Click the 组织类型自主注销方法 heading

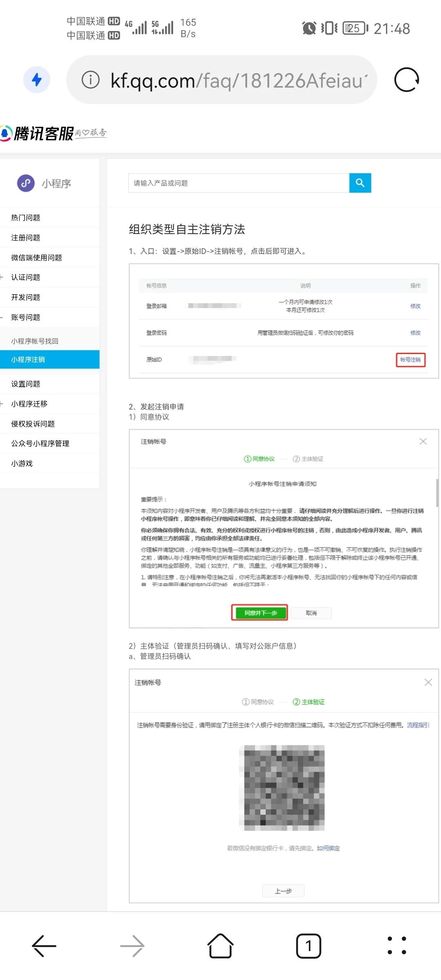point(187,229)
